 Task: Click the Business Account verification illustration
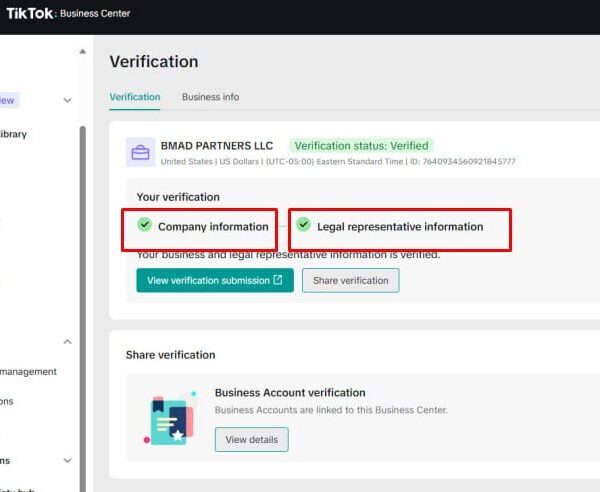pyautogui.click(x=170, y=419)
